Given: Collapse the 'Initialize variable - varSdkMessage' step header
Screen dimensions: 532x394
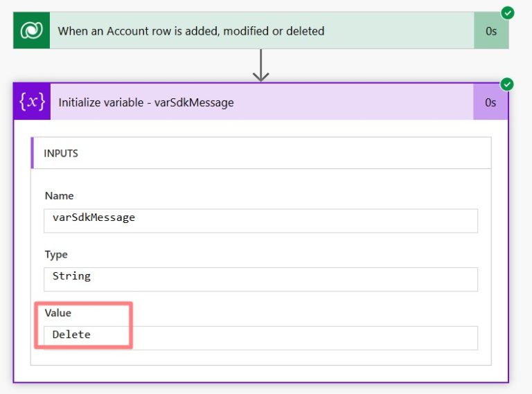Looking at the screenshot, I should click(x=146, y=102).
